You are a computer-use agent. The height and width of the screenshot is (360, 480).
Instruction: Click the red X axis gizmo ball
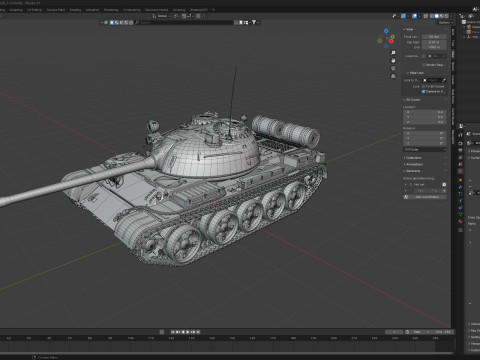click(x=391, y=41)
